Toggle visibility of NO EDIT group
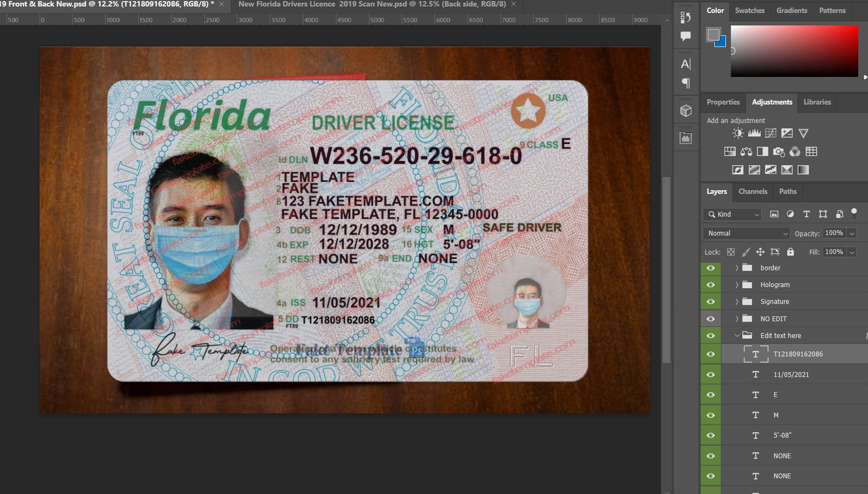Viewport: 868px width, 494px height. click(x=711, y=319)
